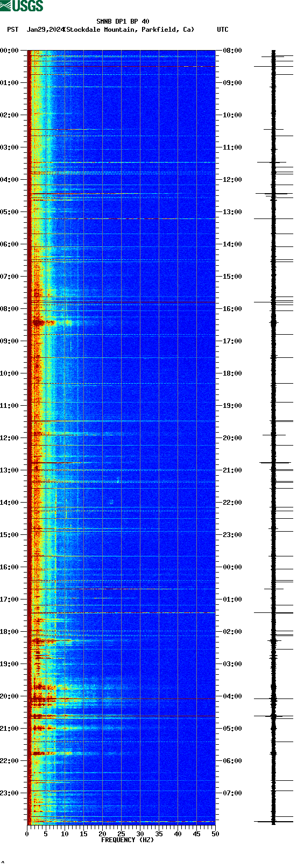The width and height of the screenshot is (297, 868).
Task: Click the '07:00' PST time label
Action: pyautogui.click(x=9, y=277)
